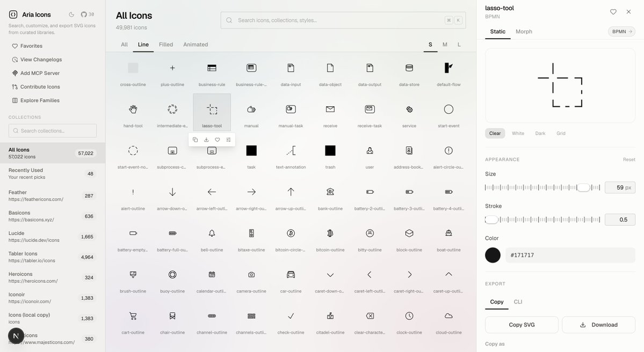Favorite lasso-tool in detail panel header

[613, 12]
